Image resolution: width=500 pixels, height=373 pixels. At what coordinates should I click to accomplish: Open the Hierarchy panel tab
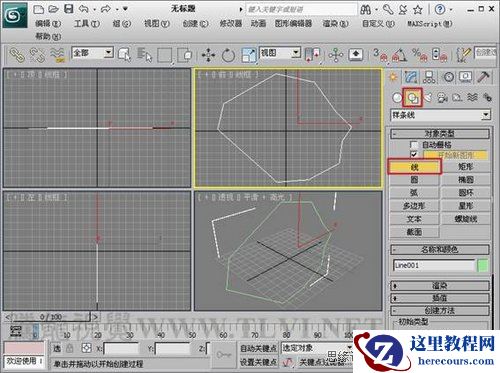(x=429, y=77)
